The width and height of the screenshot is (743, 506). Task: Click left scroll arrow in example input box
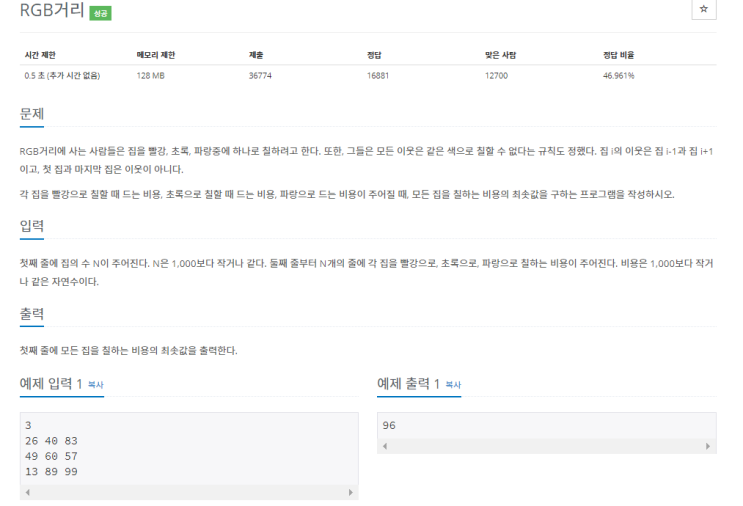(27, 492)
